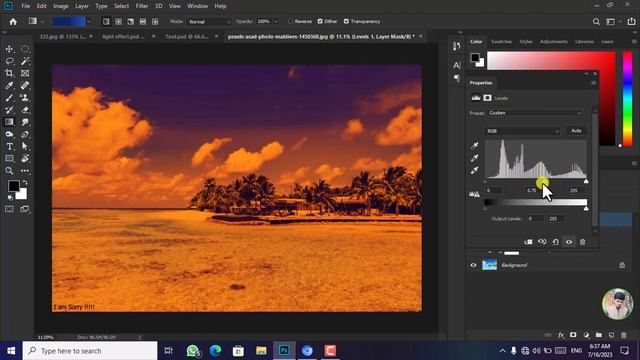640x360 pixels.
Task: Select the Elliptical Marquee tool
Action: 25,49
